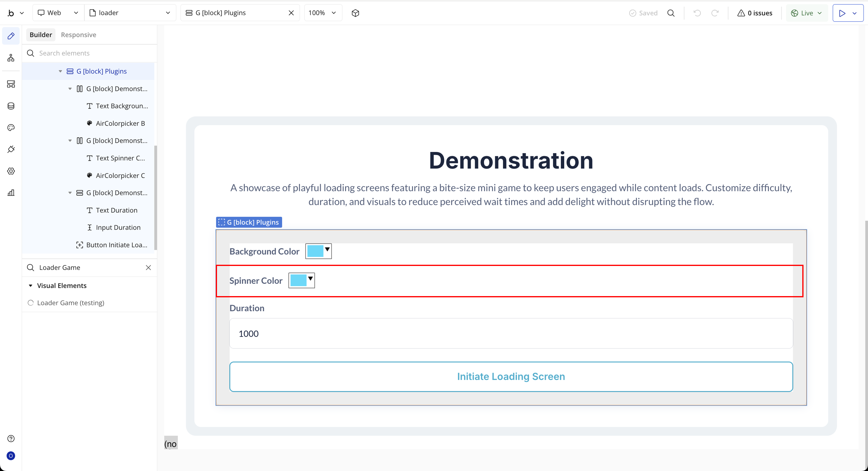Screen dimensions: 868x471
Task: Select Input Duration in element tree
Action: [x=118, y=228]
